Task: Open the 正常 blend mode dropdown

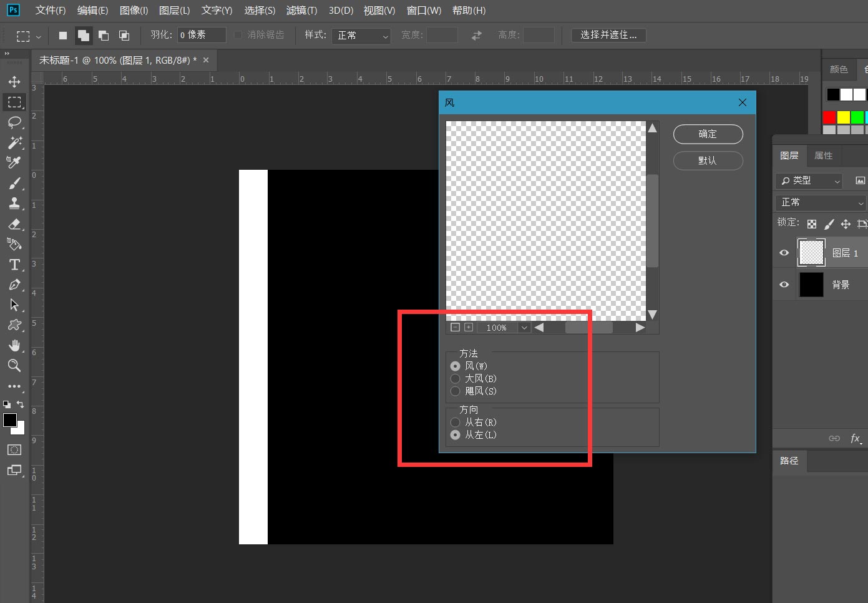Action: point(821,202)
